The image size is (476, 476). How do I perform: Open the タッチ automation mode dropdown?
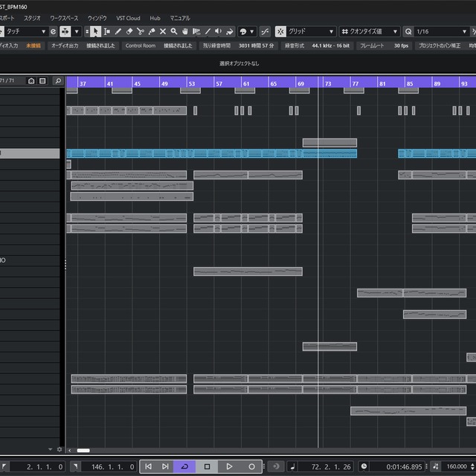point(25,32)
